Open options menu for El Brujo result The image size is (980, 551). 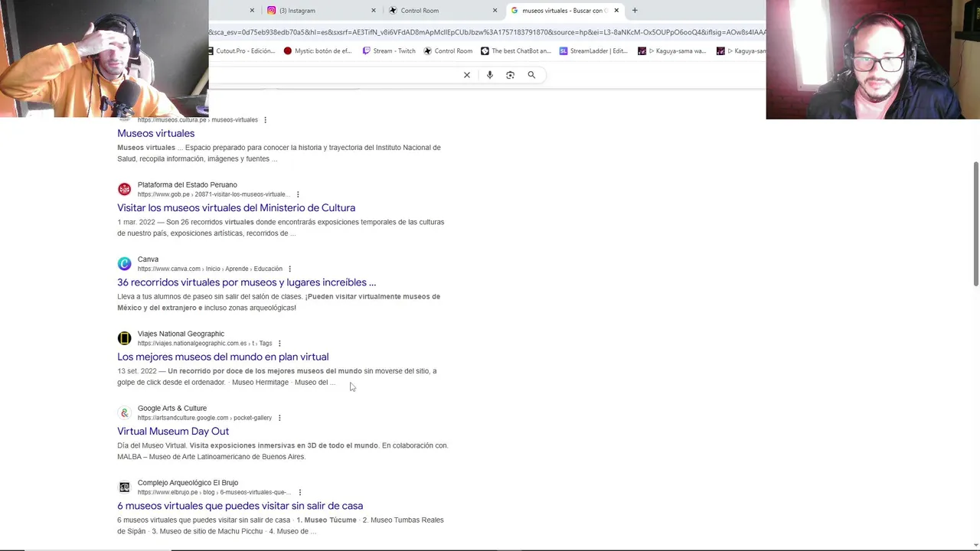[299, 492]
